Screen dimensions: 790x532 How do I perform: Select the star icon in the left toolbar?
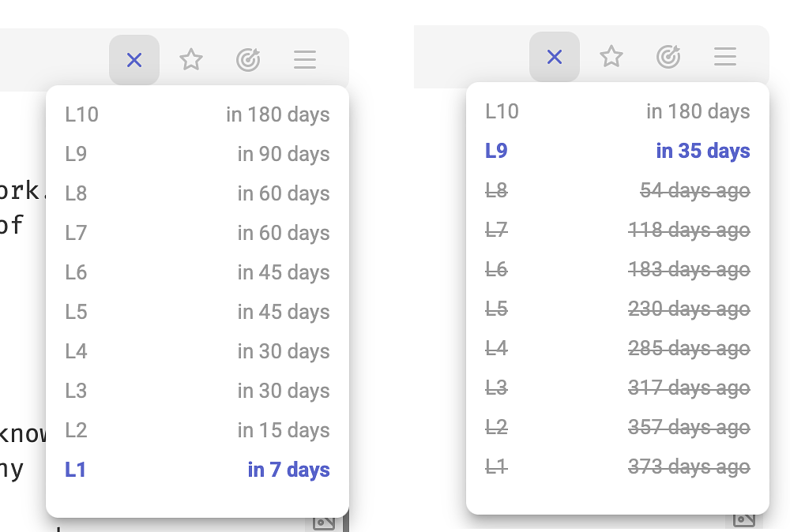point(190,59)
